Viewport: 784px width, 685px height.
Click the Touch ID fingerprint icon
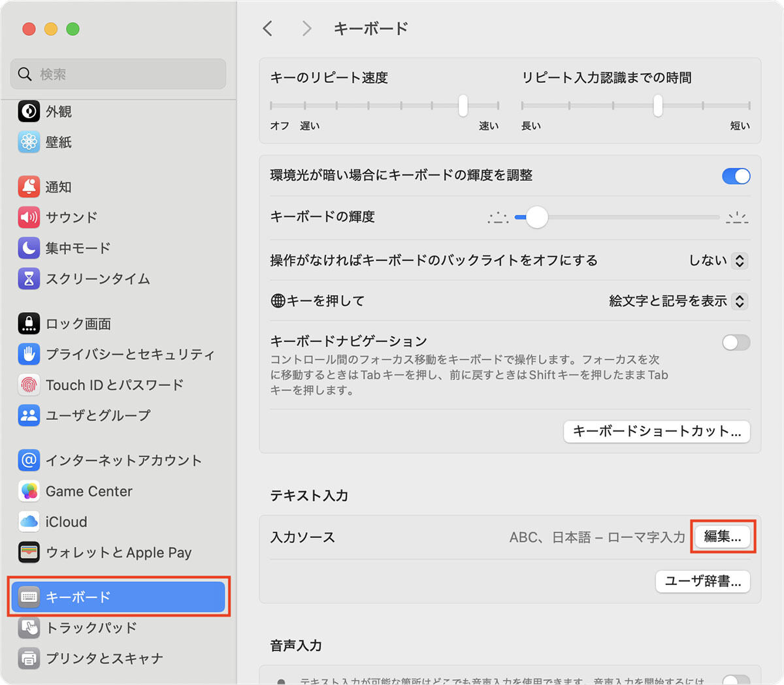pos(28,385)
